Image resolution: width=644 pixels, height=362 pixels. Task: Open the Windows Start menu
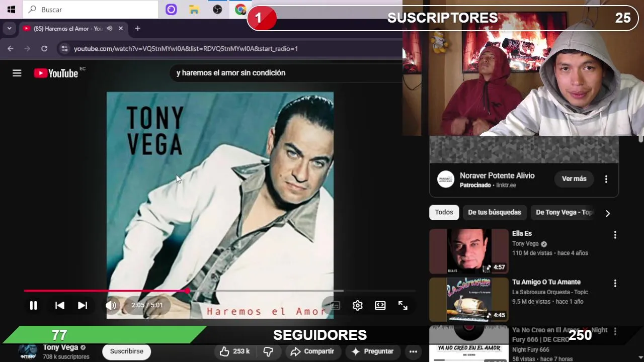11,9
